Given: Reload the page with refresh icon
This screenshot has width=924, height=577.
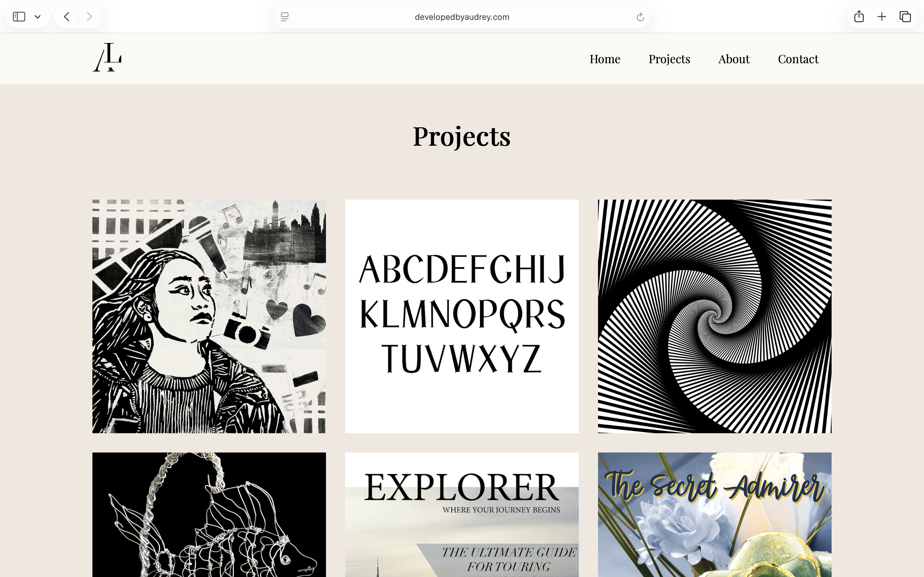Looking at the screenshot, I should click(640, 17).
